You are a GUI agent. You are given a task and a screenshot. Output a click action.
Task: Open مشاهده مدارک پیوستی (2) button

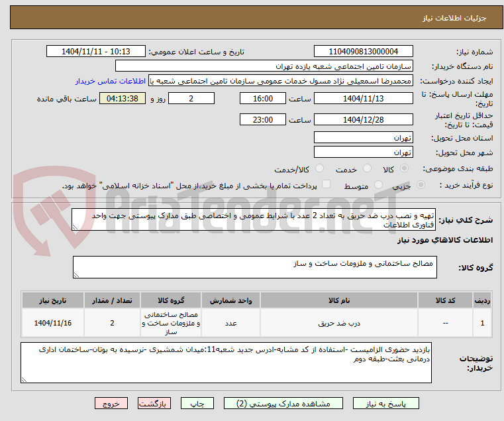[x=283, y=403]
